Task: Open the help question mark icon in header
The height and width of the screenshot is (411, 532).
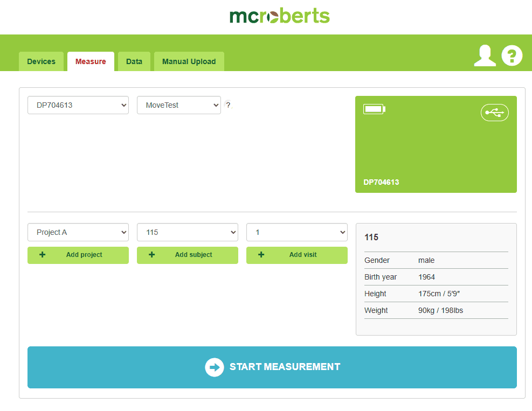Action: click(512, 56)
